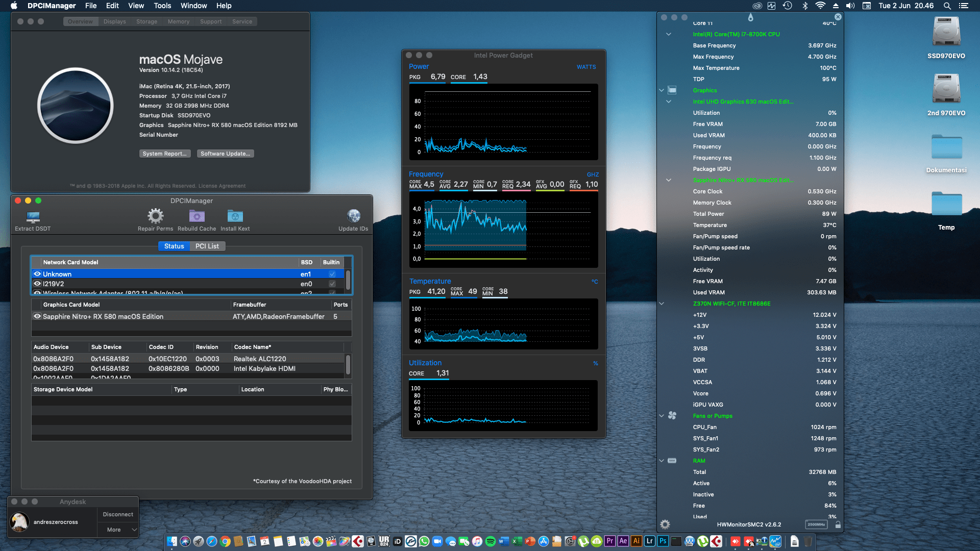Switch to the PCI List tab
This screenshot has width=980, height=551.
pyautogui.click(x=207, y=246)
